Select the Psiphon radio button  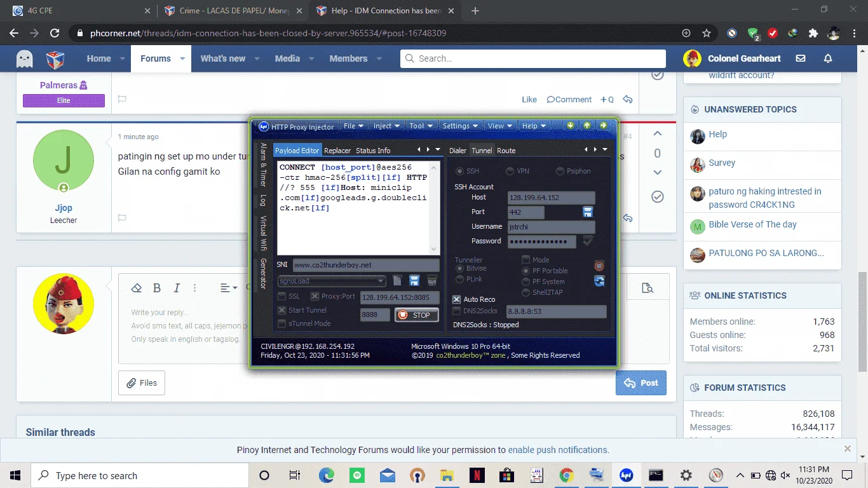pos(560,171)
